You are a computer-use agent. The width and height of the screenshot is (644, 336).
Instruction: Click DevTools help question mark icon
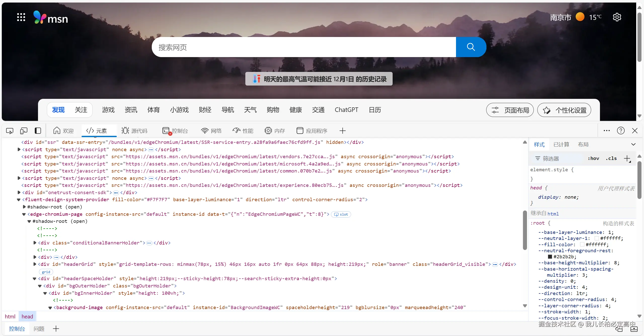click(621, 131)
